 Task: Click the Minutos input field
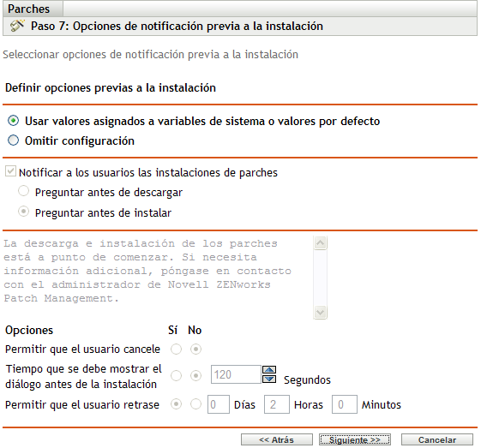click(345, 404)
